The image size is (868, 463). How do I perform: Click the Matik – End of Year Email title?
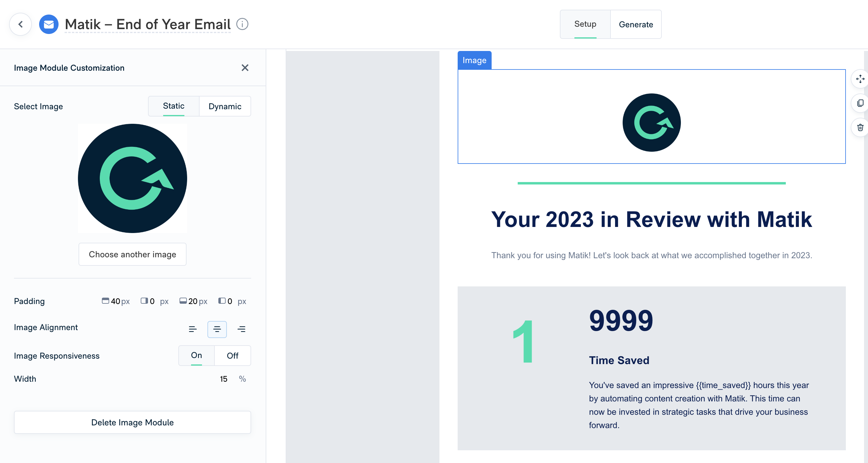point(148,24)
